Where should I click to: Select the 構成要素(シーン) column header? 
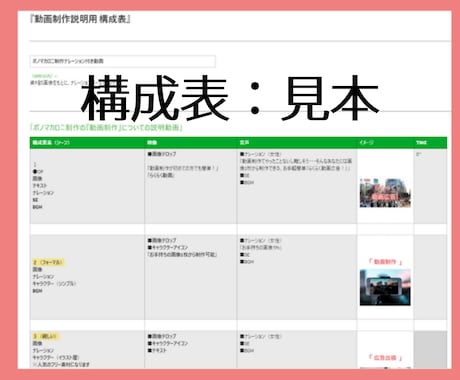coord(87,143)
